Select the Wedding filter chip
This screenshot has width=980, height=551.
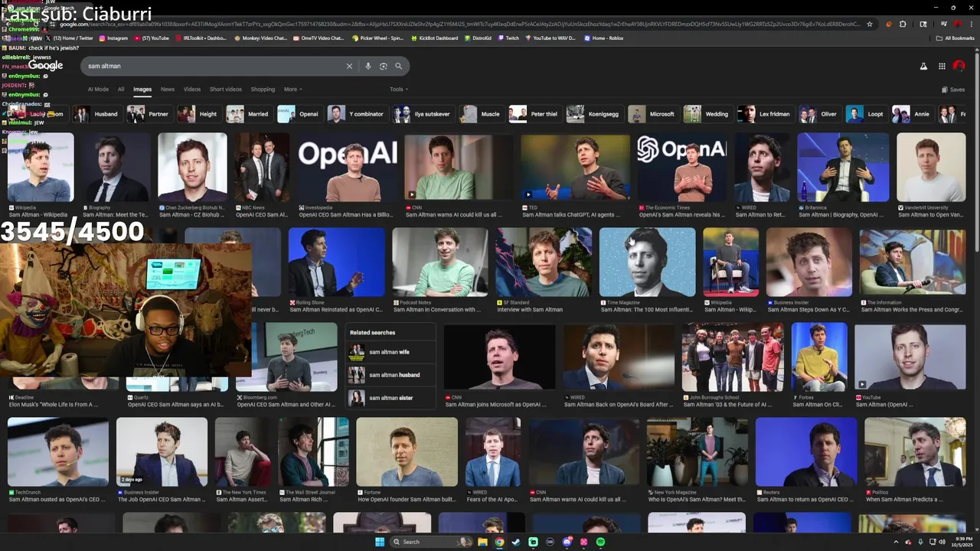(707, 114)
